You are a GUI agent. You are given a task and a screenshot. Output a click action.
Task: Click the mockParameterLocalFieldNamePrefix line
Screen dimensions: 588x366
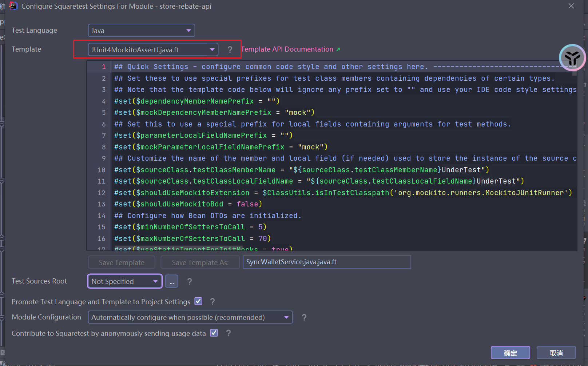click(x=221, y=147)
